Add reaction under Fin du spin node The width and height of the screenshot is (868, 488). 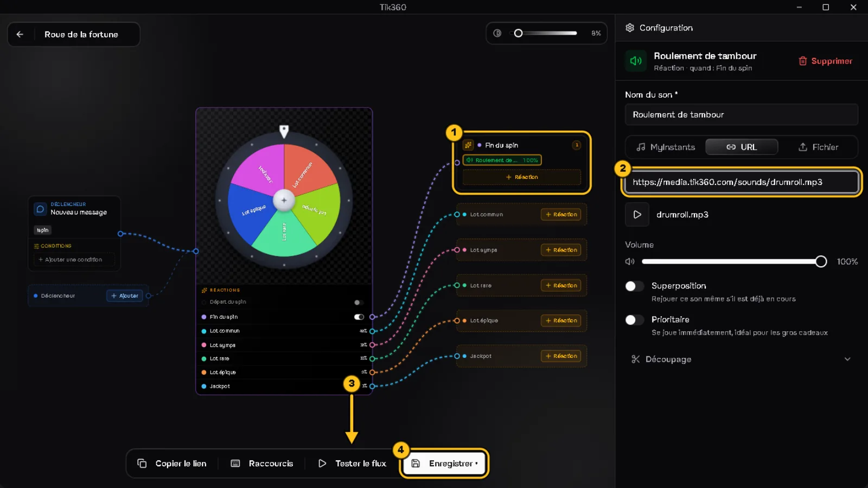coord(522,177)
